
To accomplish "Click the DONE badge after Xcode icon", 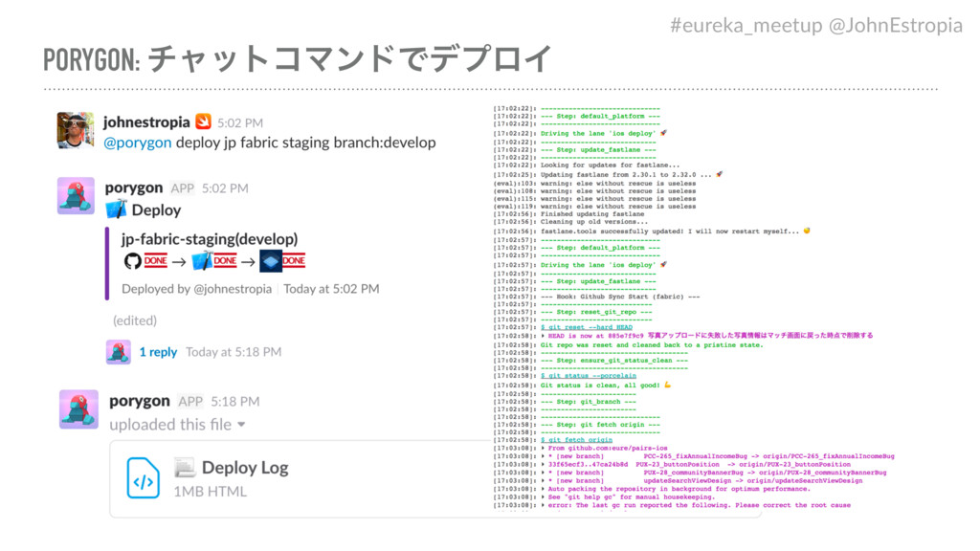I will 225,260.
